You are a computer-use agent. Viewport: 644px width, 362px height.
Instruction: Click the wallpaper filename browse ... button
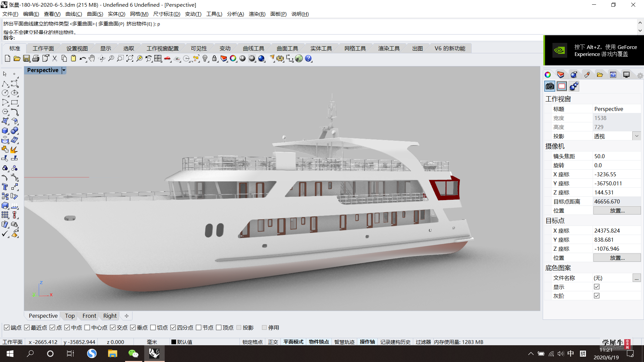click(636, 278)
